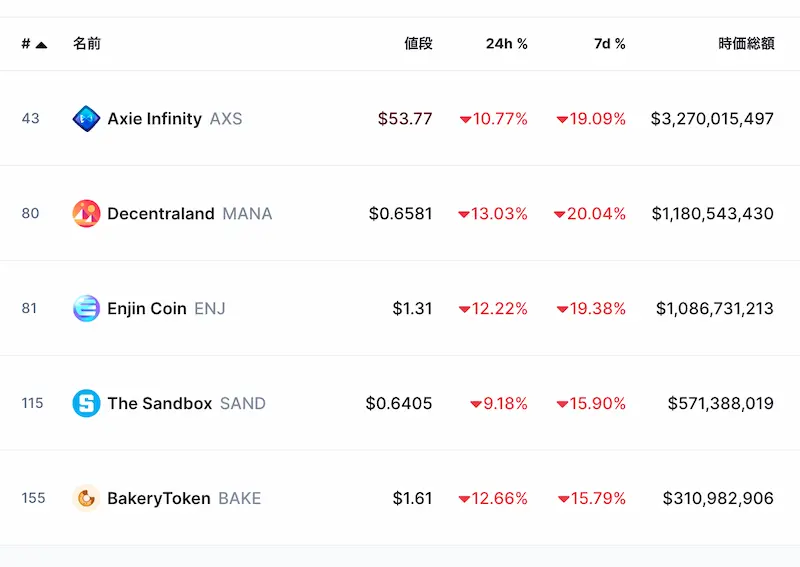Screen dimensions: 800x567
Task: Open the Axie Infinity coin page link
Action: point(155,119)
